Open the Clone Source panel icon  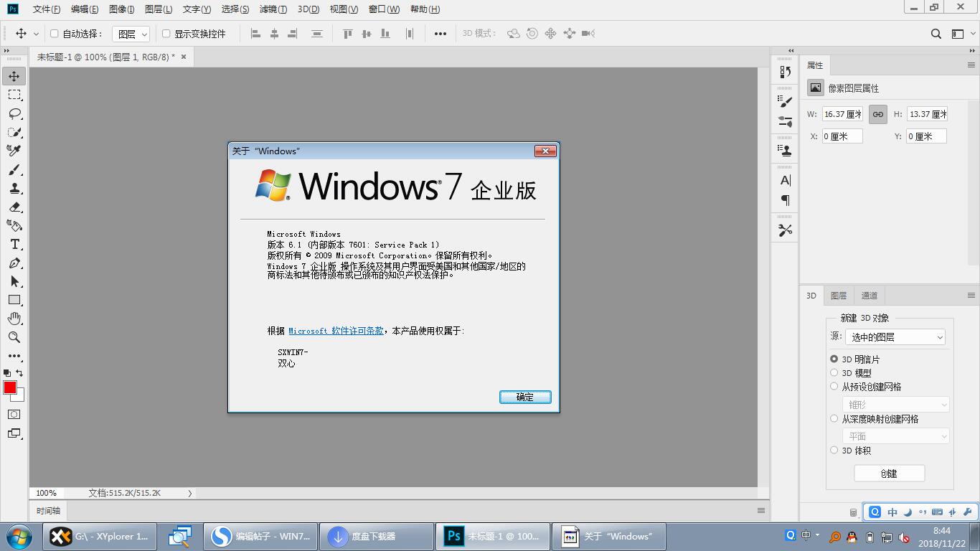pyautogui.click(x=786, y=151)
